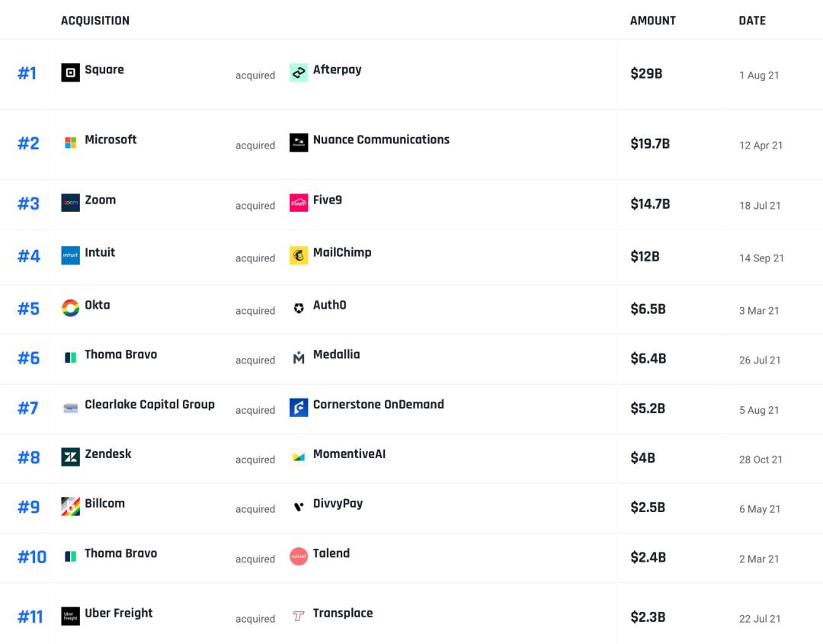Screen dimensions: 823x644
Task: Open the Transplace company link
Action: pyautogui.click(x=342, y=613)
